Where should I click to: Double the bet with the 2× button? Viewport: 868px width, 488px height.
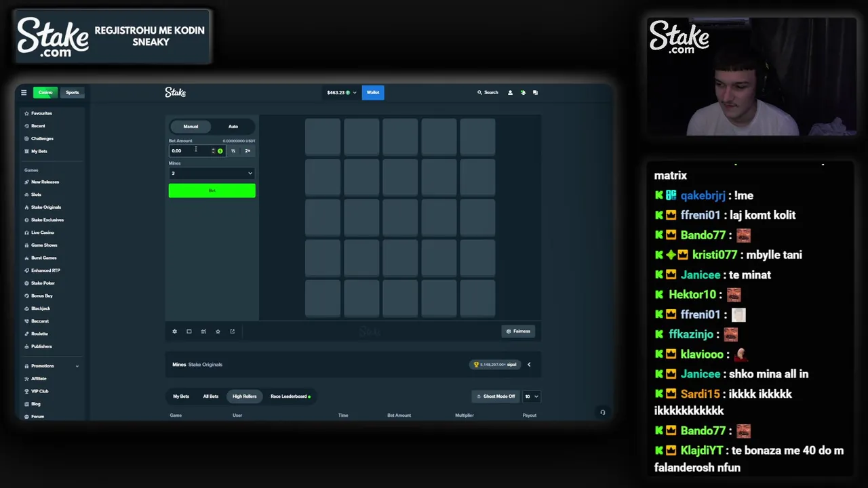(x=248, y=150)
